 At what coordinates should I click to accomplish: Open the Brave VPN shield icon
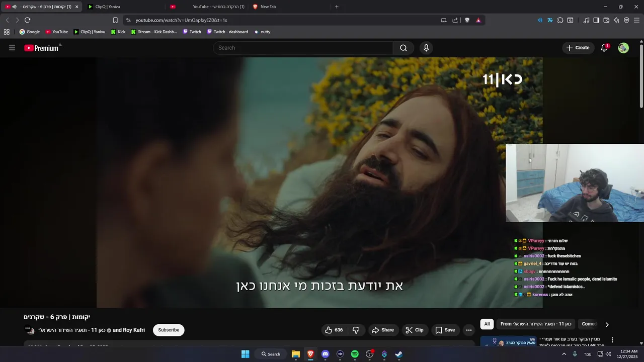(x=626, y=20)
